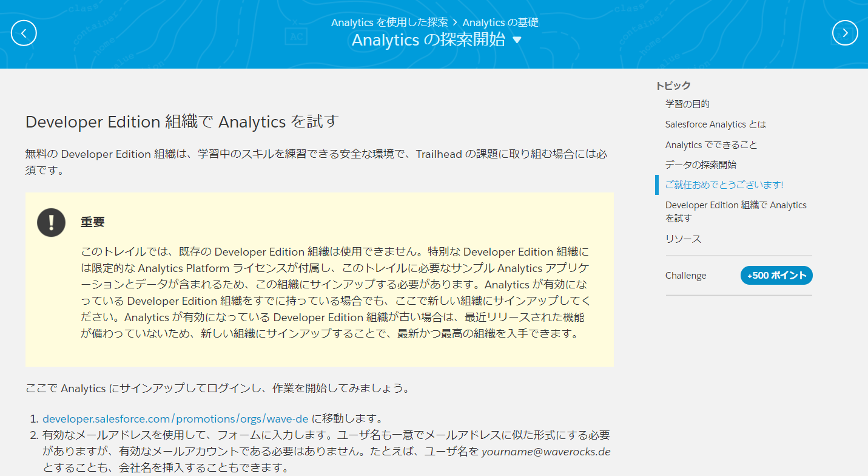
Task: Click the important exclamation mark icon
Action: (51, 222)
